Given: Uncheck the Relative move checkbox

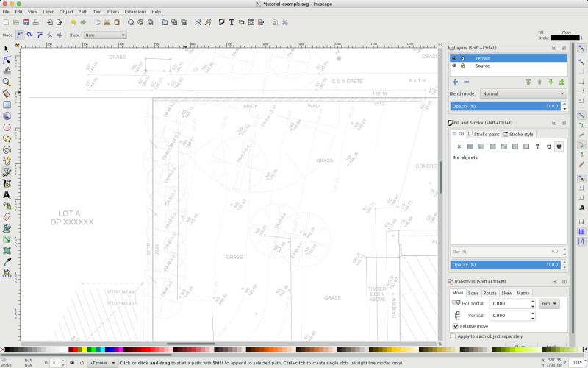Looking at the screenshot, I should [x=455, y=326].
